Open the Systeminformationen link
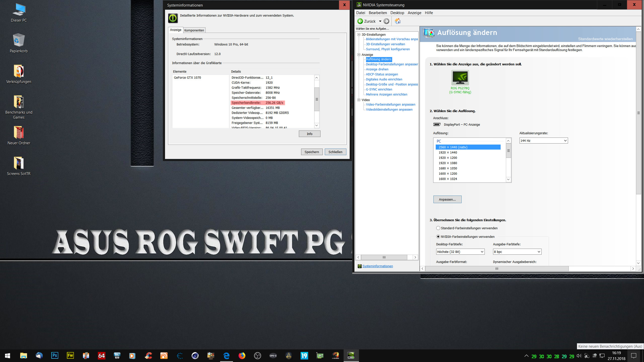 [x=377, y=266]
